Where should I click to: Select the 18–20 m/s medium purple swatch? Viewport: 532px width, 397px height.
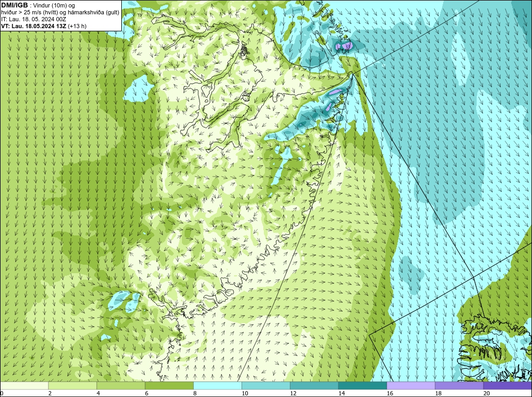[x=459, y=386]
